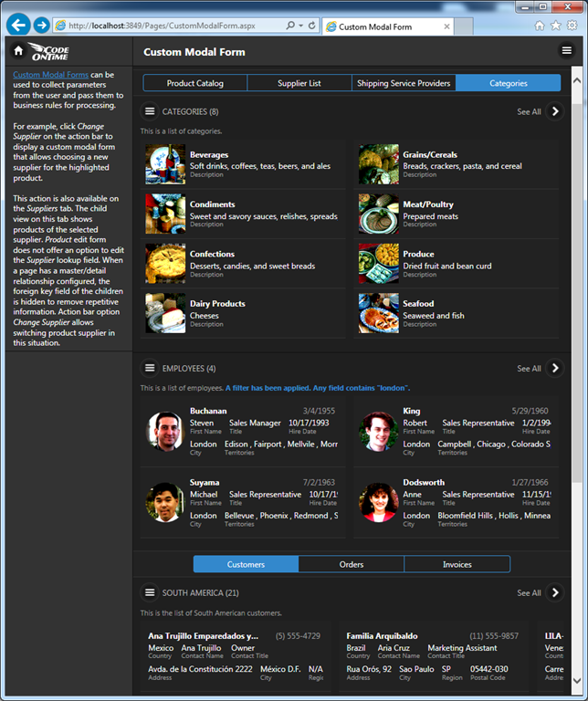This screenshot has width=588, height=701.
Task: Open the Categories list menu icon
Action: [x=150, y=110]
